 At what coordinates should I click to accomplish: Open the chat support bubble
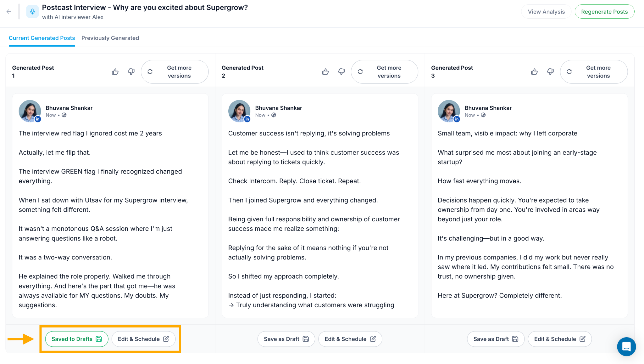click(626, 346)
